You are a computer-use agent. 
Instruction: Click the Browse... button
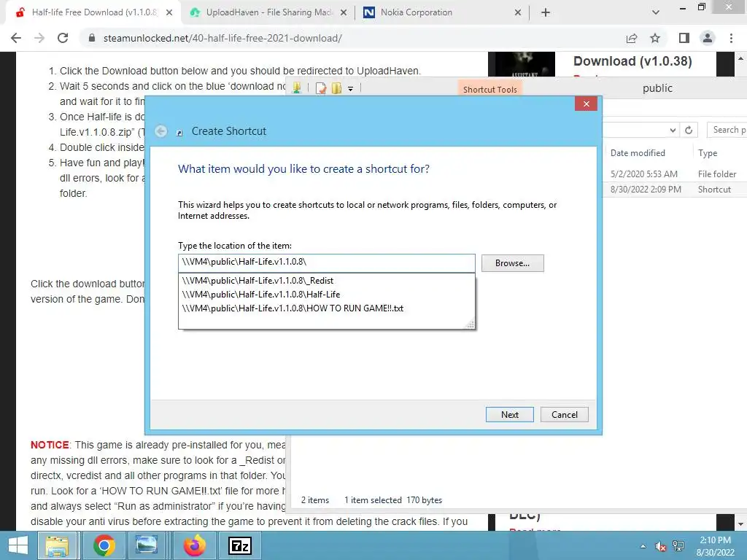pos(512,262)
